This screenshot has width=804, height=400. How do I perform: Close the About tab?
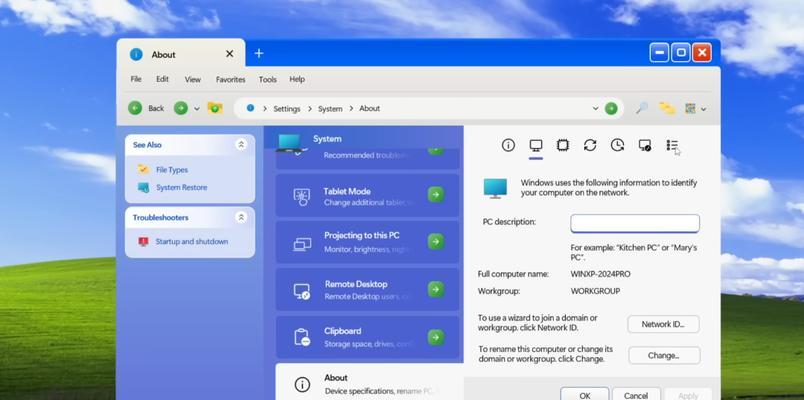point(230,54)
